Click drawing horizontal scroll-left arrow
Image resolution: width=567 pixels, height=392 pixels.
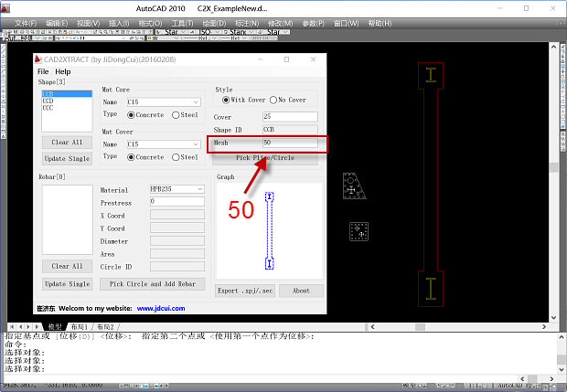coord(372,326)
